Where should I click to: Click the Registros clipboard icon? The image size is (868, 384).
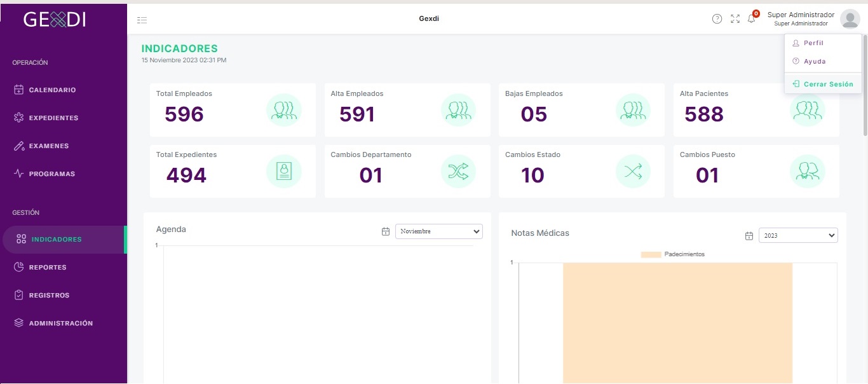coord(19,295)
